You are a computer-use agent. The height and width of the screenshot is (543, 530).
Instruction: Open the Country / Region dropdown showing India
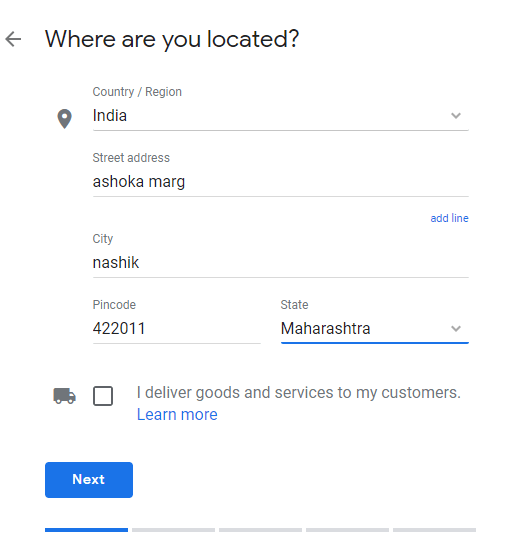point(281,116)
